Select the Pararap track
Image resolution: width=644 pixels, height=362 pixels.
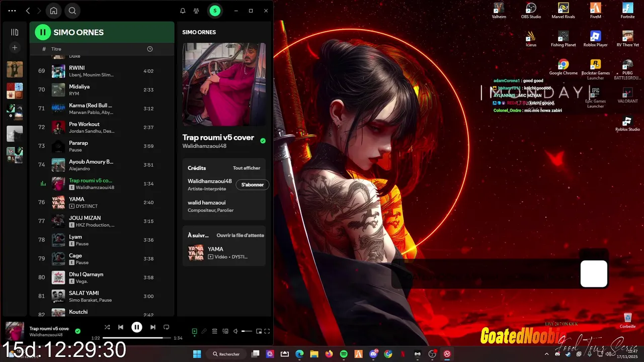pyautogui.click(x=102, y=146)
